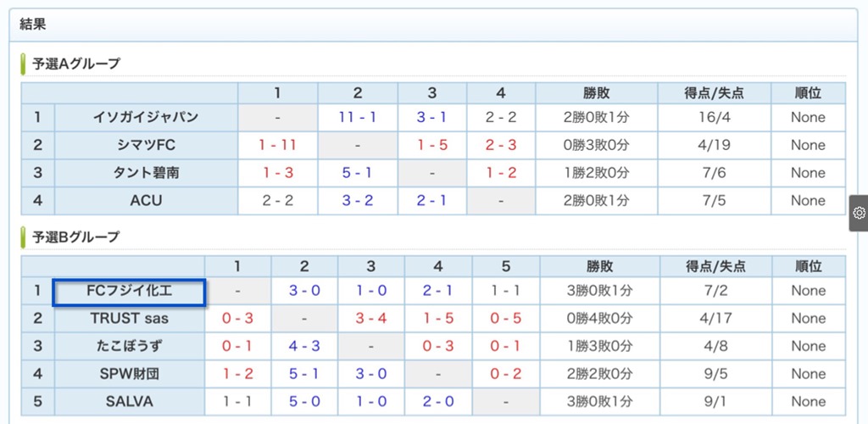Click the 得点/失点 column header in Group B
Screen dimensions: 868x424
click(x=715, y=266)
